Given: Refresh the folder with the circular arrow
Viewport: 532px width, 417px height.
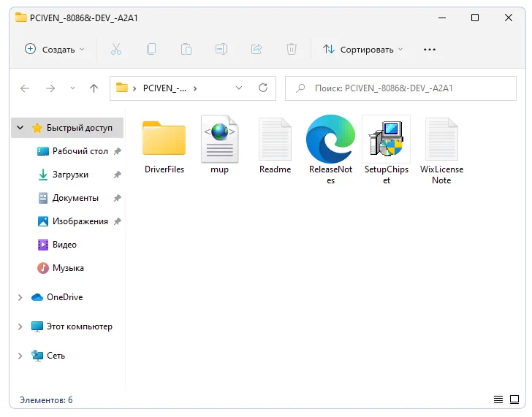Looking at the screenshot, I should point(263,88).
